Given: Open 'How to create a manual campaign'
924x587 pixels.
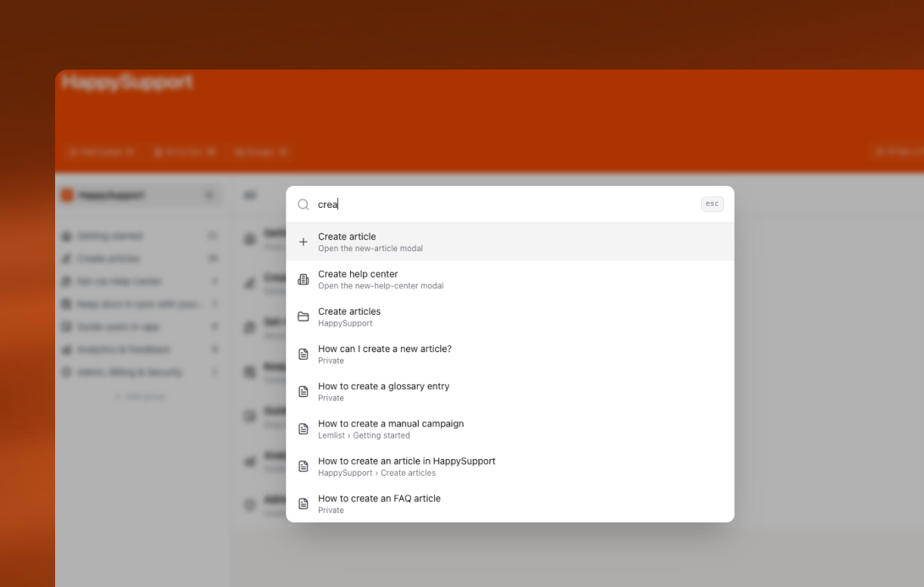Looking at the screenshot, I should pos(509,429).
